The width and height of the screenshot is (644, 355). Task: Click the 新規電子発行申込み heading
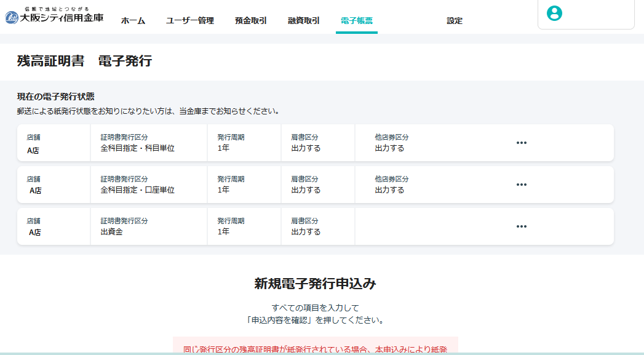315,284
